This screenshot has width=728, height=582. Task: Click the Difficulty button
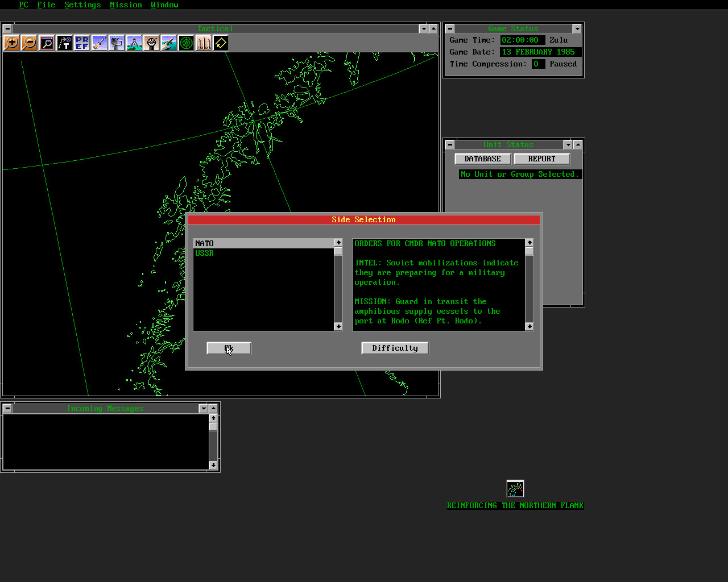(x=395, y=348)
